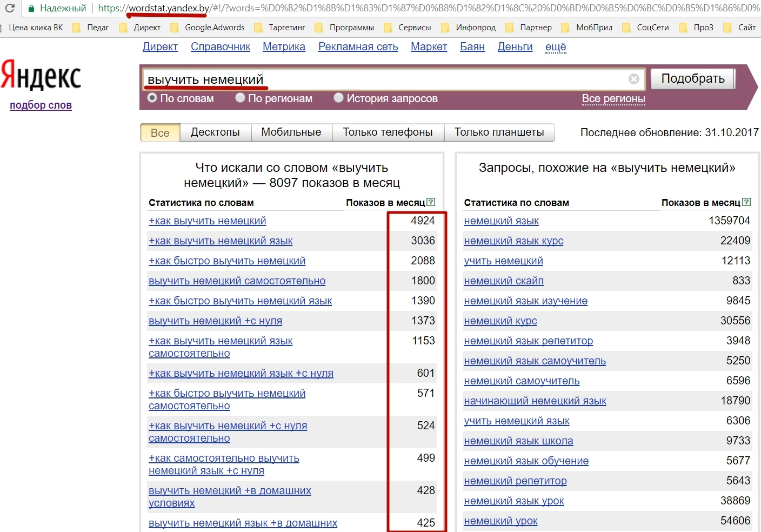Click the Яндекс logo
761x532 pixels.
pyautogui.click(x=41, y=76)
